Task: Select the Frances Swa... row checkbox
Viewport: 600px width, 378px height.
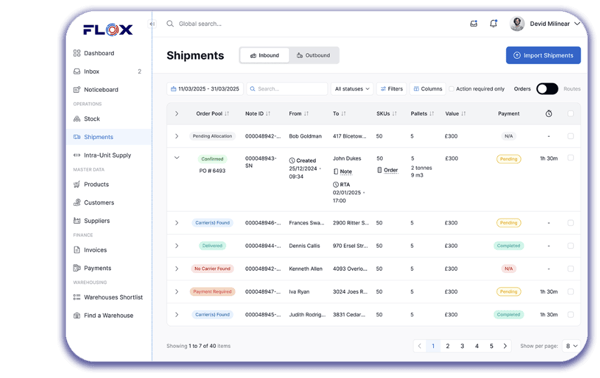Action: point(571,223)
